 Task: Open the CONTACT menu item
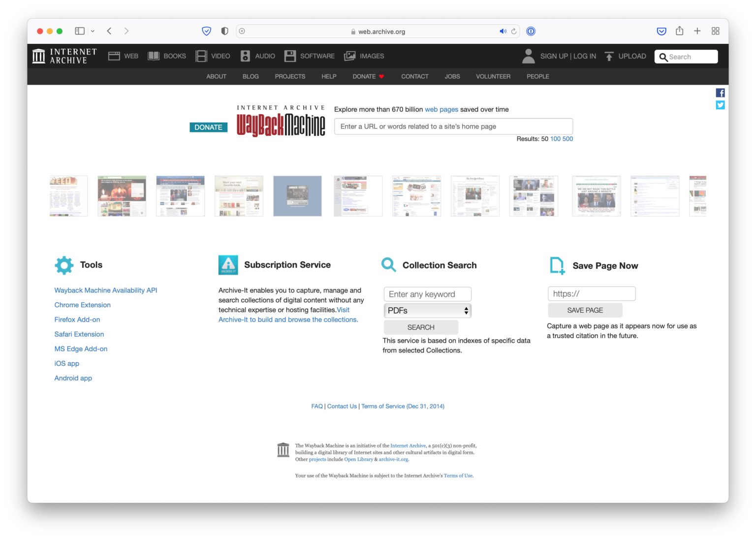[415, 76]
